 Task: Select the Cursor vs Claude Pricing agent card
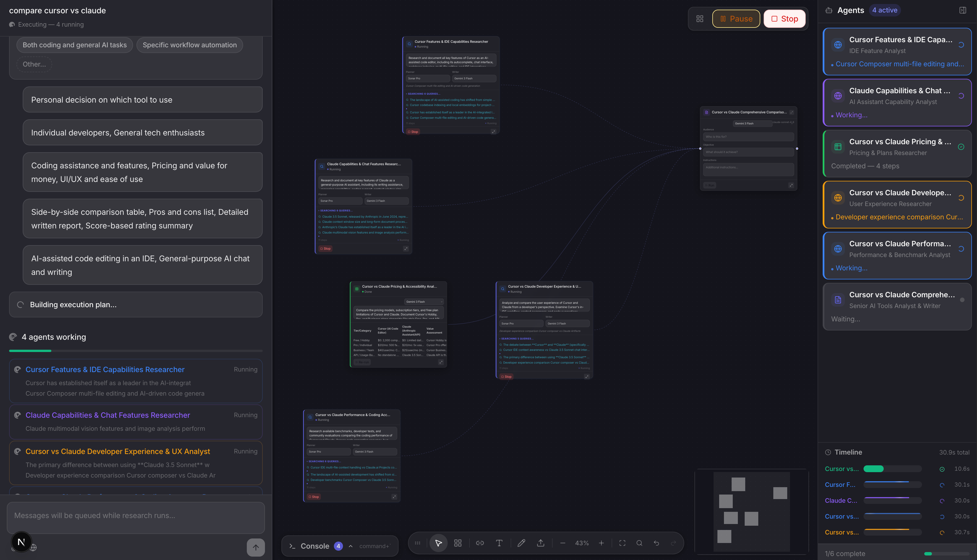pos(896,154)
